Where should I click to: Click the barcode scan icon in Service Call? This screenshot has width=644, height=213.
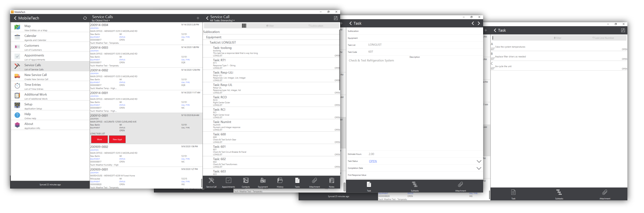pyautogui.click(x=244, y=26)
